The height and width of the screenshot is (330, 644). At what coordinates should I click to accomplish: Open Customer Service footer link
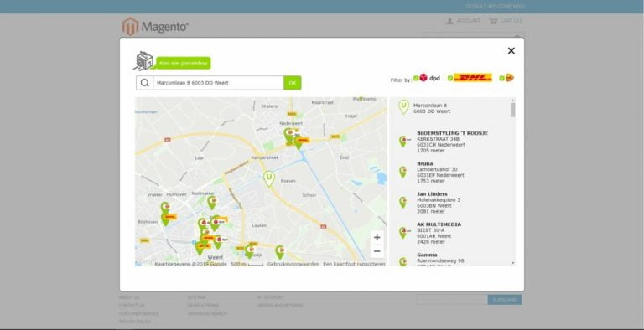139,314
